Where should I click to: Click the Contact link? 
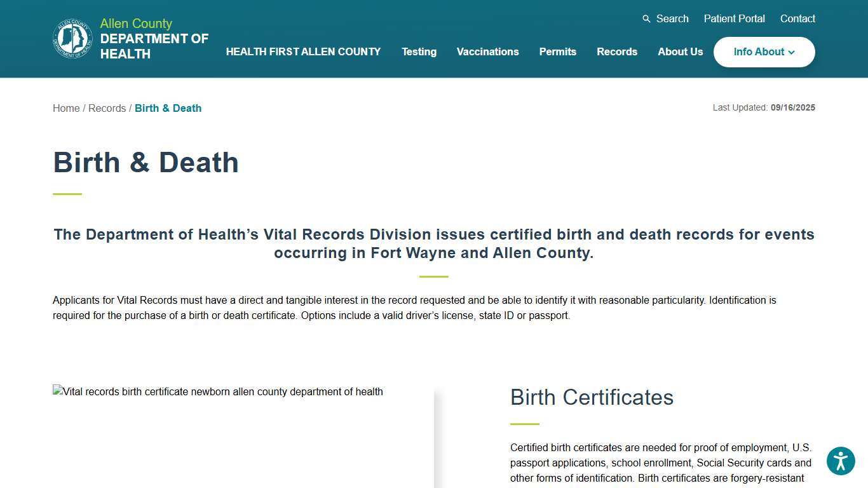[x=797, y=18]
